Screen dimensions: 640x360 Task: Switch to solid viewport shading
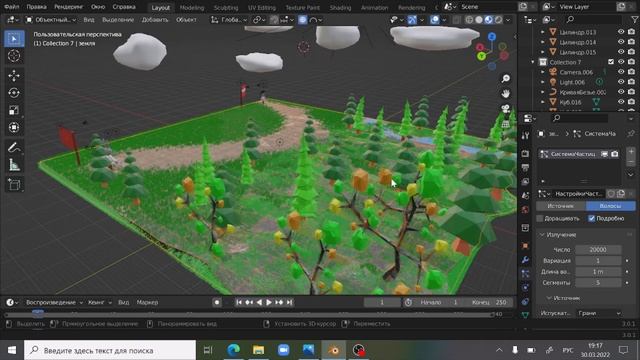[x=479, y=20]
